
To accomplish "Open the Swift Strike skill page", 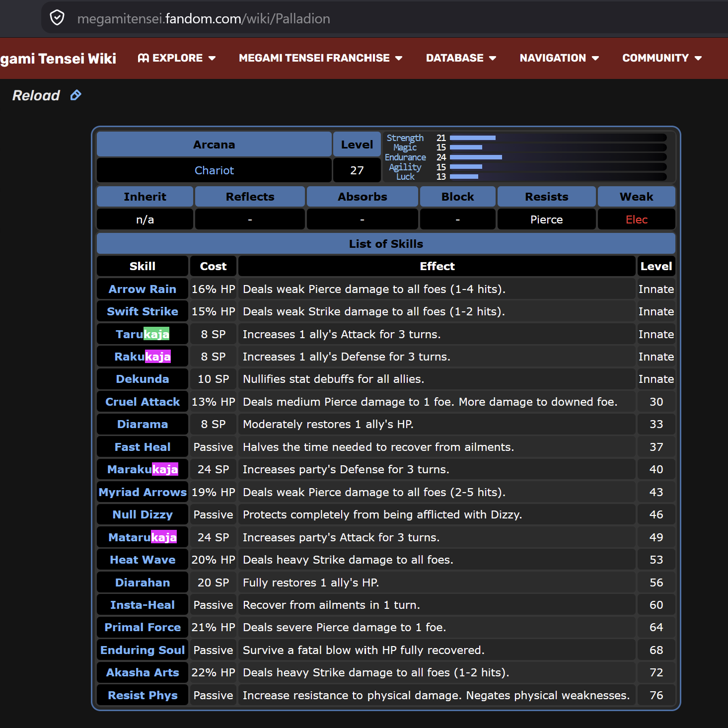I will [143, 311].
